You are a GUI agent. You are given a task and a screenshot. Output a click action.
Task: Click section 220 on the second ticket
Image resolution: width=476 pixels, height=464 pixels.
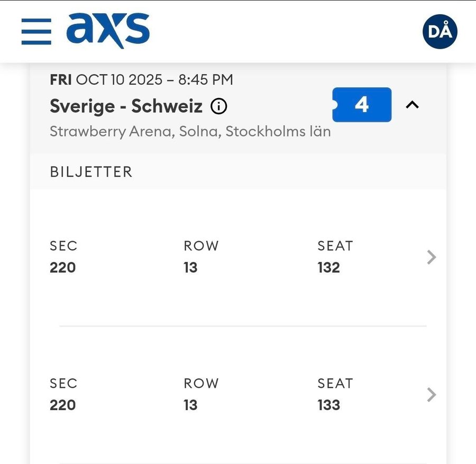[63, 405]
